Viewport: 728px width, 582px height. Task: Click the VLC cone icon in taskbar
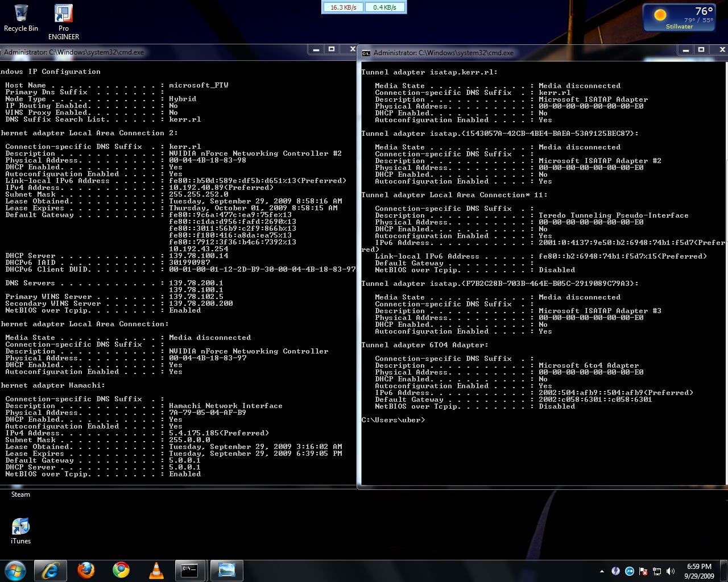[x=156, y=571]
